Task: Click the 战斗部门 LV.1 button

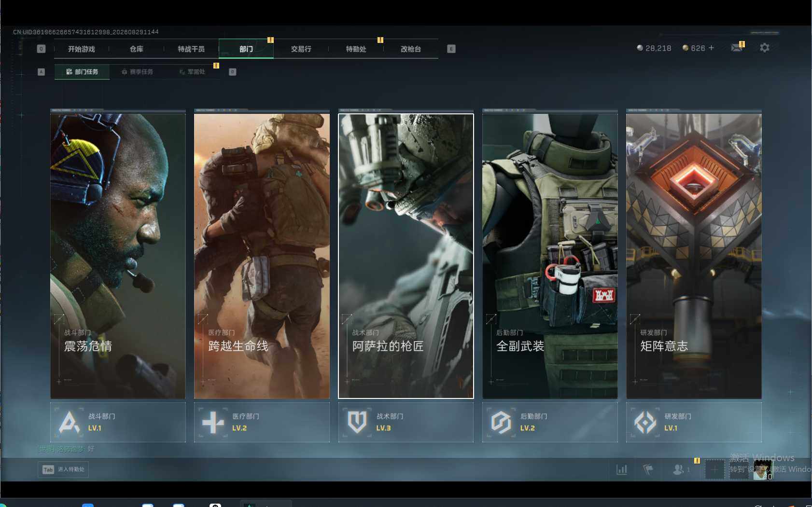Action: [x=118, y=422]
